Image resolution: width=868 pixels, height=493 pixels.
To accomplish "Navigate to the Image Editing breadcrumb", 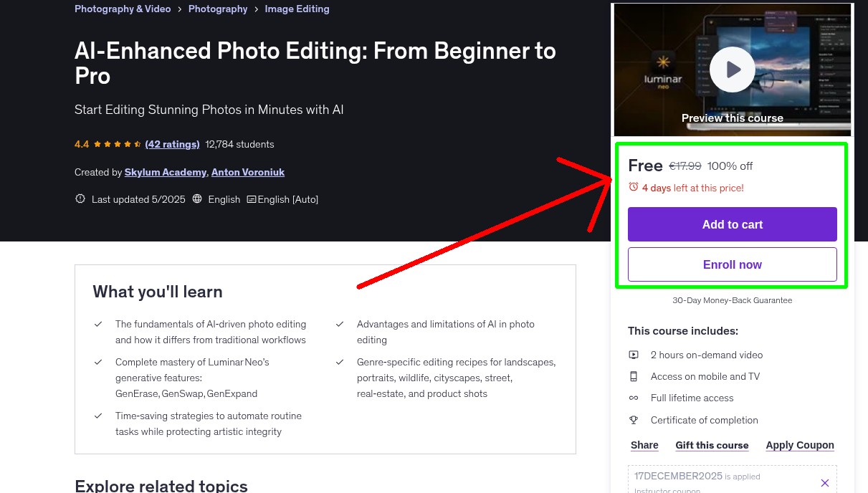I will point(297,9).
